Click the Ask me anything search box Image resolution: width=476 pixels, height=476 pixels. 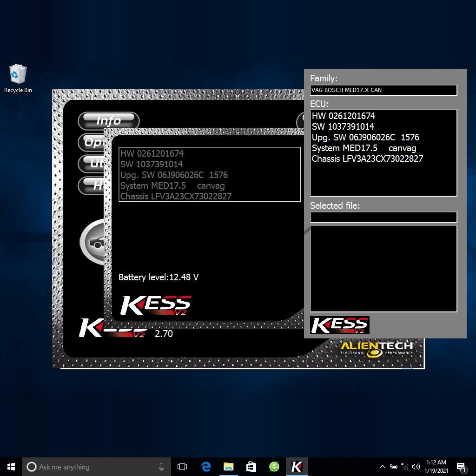click(93, 467)
